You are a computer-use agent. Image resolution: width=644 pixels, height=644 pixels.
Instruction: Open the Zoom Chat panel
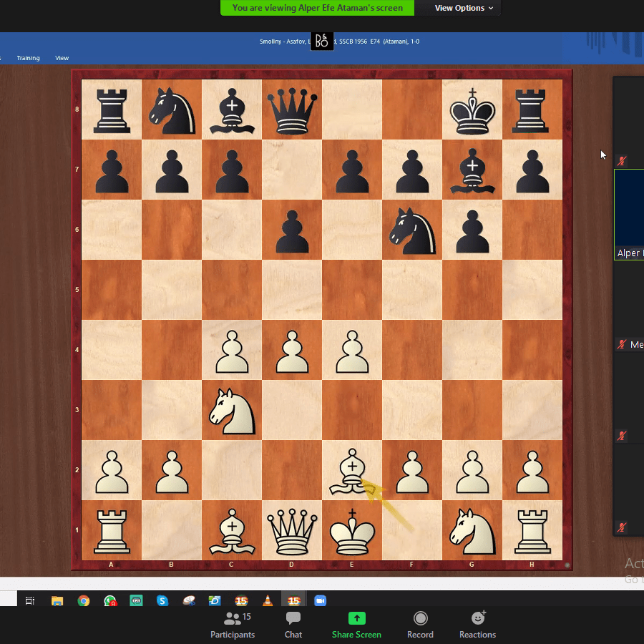pos(293,623)
